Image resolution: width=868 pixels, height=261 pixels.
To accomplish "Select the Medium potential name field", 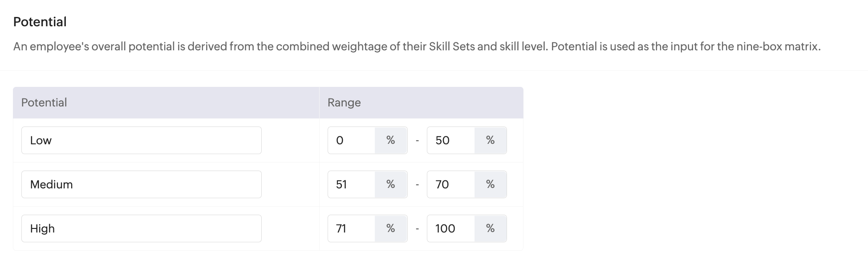I will [x=141, y=184].
